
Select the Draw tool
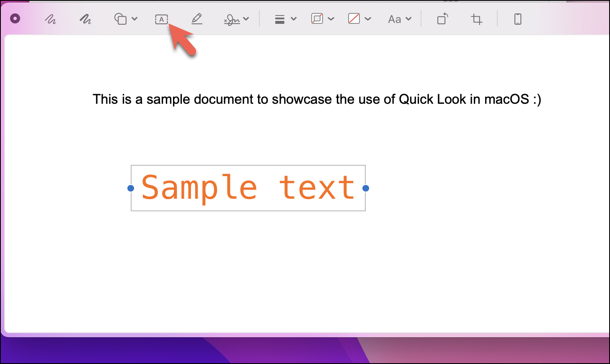85,19
